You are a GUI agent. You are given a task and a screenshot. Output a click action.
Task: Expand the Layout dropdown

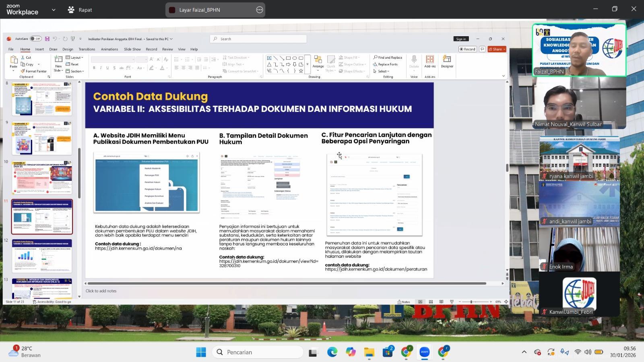(x=75, y=58)
